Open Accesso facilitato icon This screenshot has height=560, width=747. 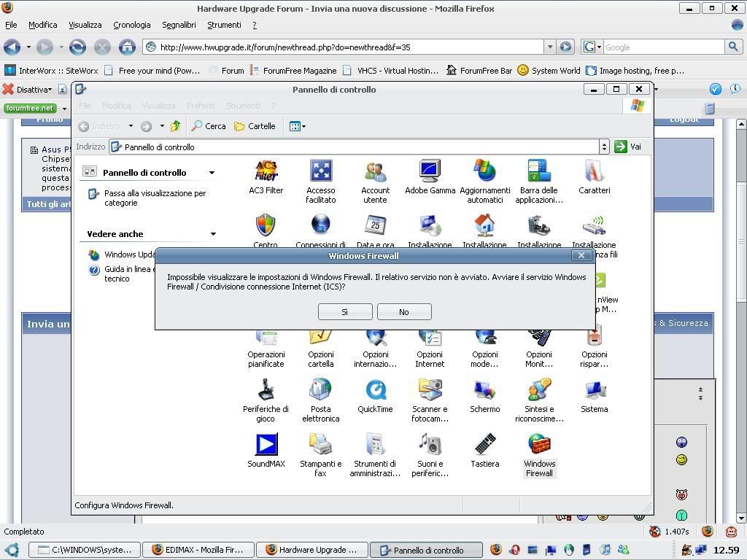[x=321, y=182]
